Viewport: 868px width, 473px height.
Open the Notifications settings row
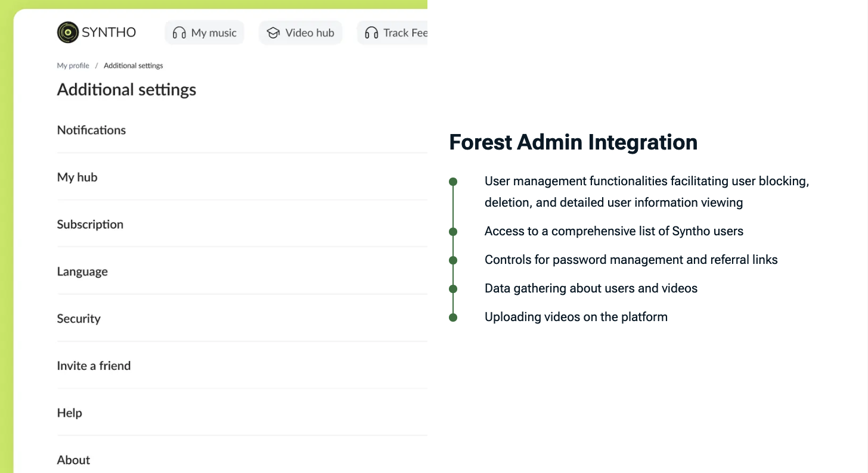pyautogui.click(x=91, y=130)
